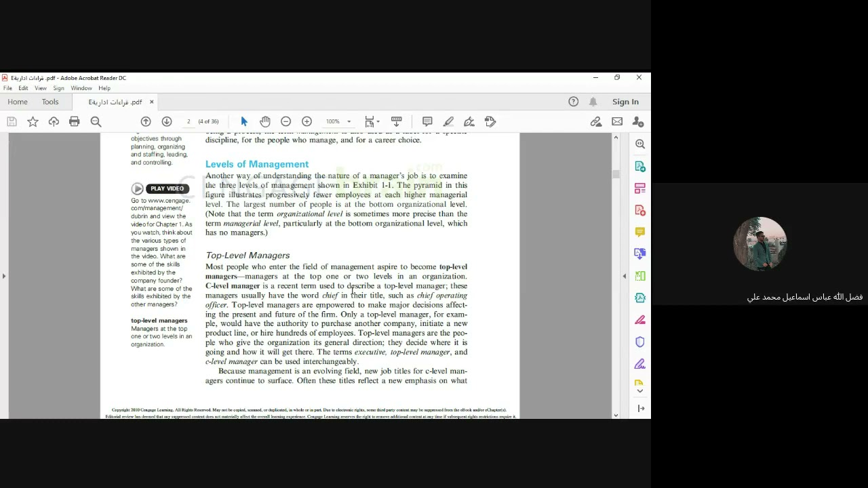Share a link to the file
868x488 pixels.
pos(596,121)
